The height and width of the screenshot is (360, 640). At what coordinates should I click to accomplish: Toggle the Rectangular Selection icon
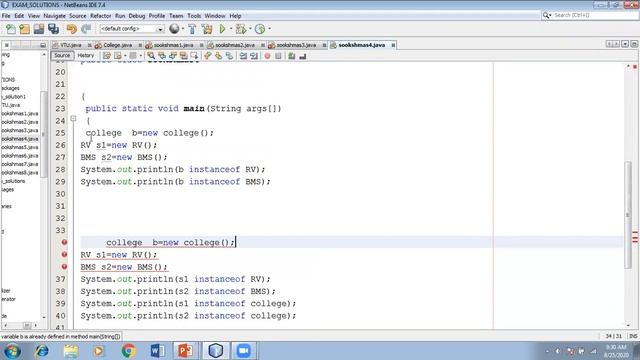click(x=194, y=56)
